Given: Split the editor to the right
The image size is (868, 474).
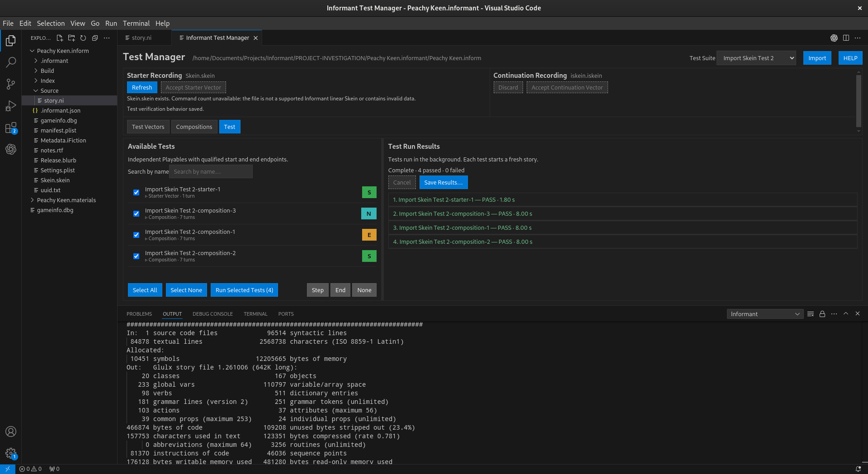Looking at the screenshot, I should click(x=846, y=38).
